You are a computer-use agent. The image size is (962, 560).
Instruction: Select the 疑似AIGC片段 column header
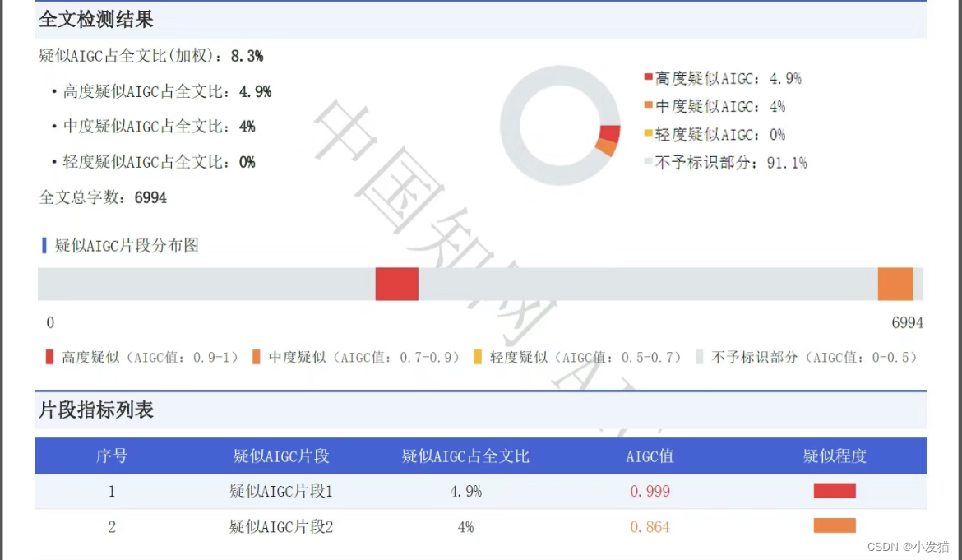click(280, 456)
